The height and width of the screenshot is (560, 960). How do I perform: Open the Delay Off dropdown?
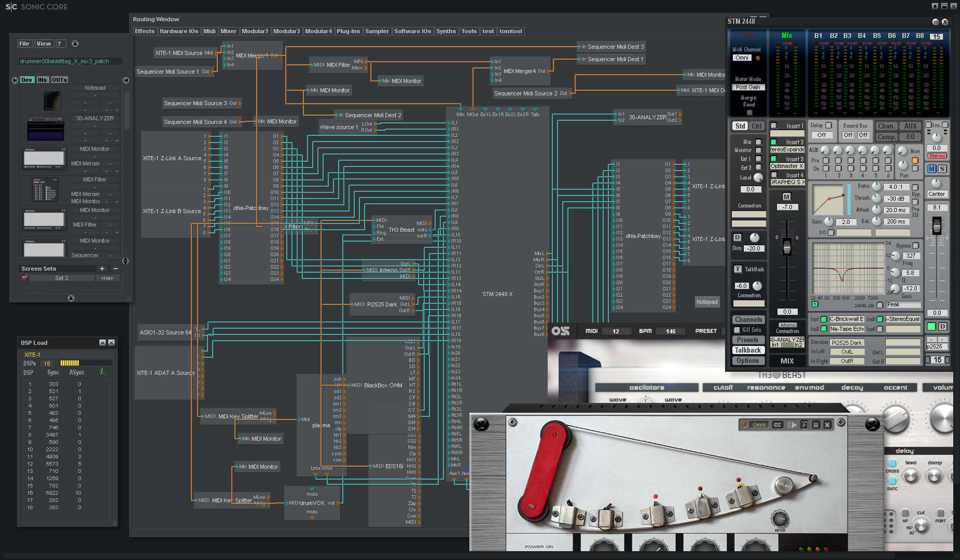822,135
